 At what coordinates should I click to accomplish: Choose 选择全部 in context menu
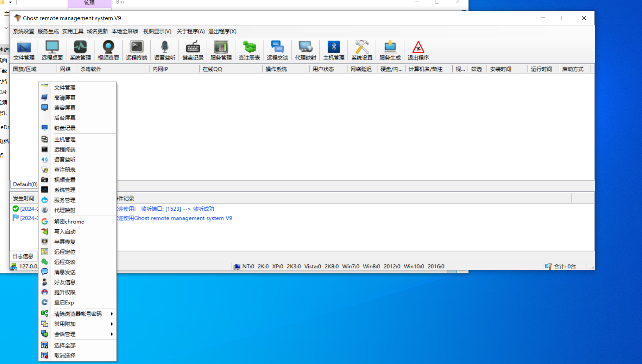77,345
